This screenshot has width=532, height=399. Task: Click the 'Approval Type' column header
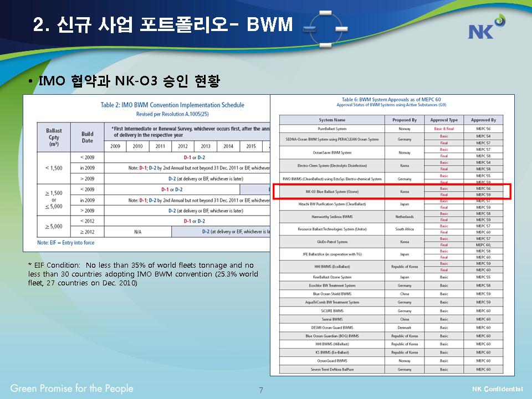(x=444, y=120)
